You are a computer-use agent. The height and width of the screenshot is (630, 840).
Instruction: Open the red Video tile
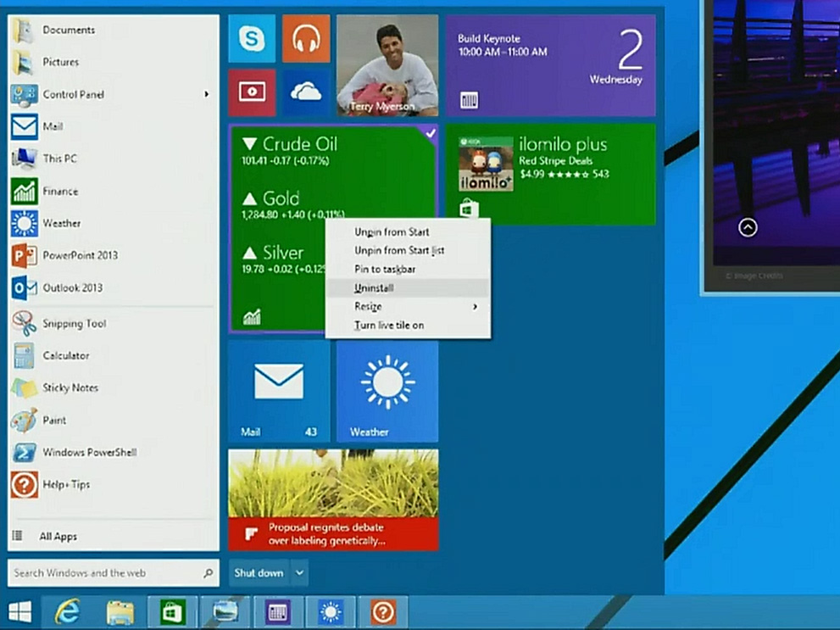pos(252,92)
